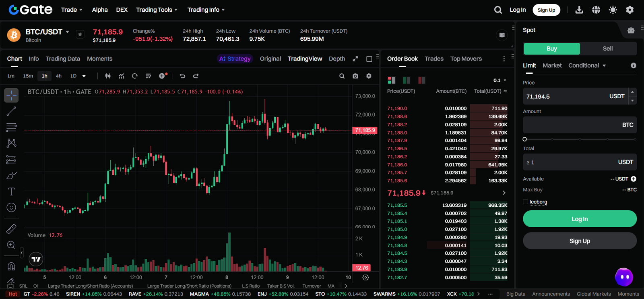The image size is (644, 299).
Task: Search symbols in chart toolbar
Action: pyautogui.click(x=342, y=76)
